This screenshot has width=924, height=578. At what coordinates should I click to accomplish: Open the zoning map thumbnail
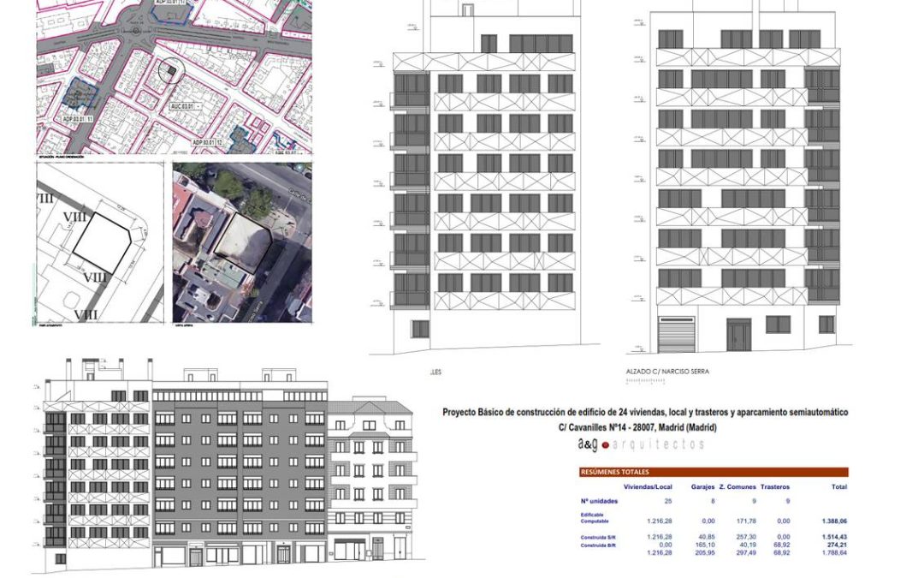[174, 77]
